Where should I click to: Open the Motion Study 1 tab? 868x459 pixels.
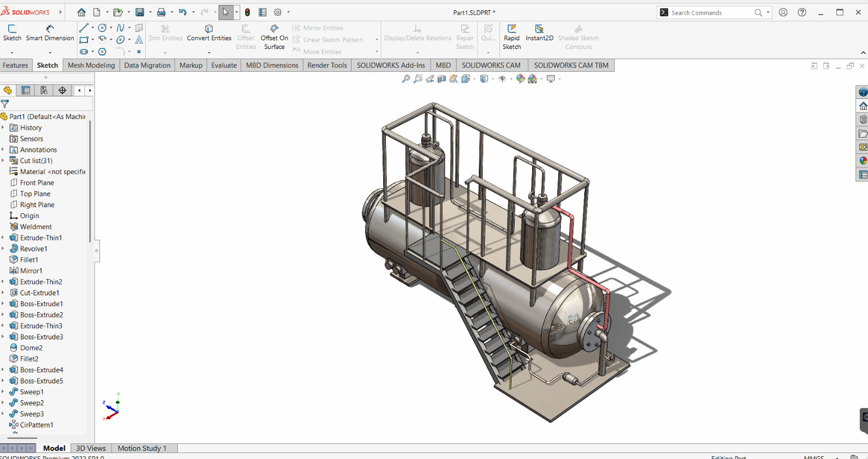click(x=142, y=448)
